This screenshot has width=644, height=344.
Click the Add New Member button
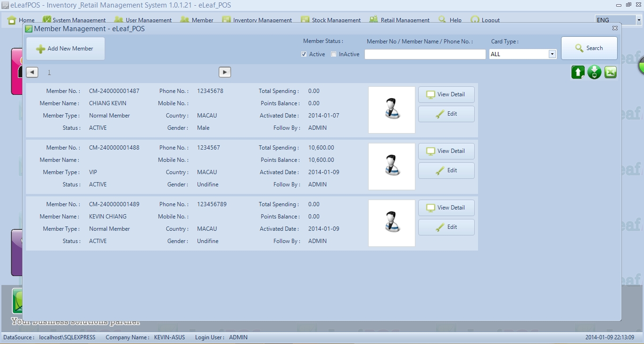pyautogui.click(x=66, y=49)
